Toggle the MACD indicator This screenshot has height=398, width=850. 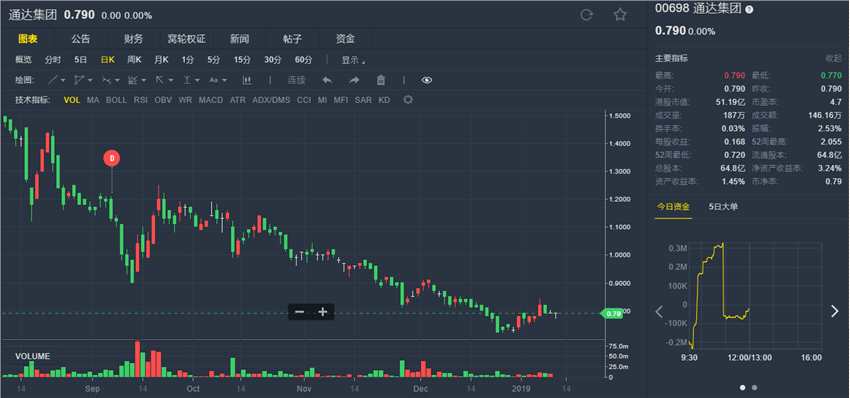click(x=210, y=100)
